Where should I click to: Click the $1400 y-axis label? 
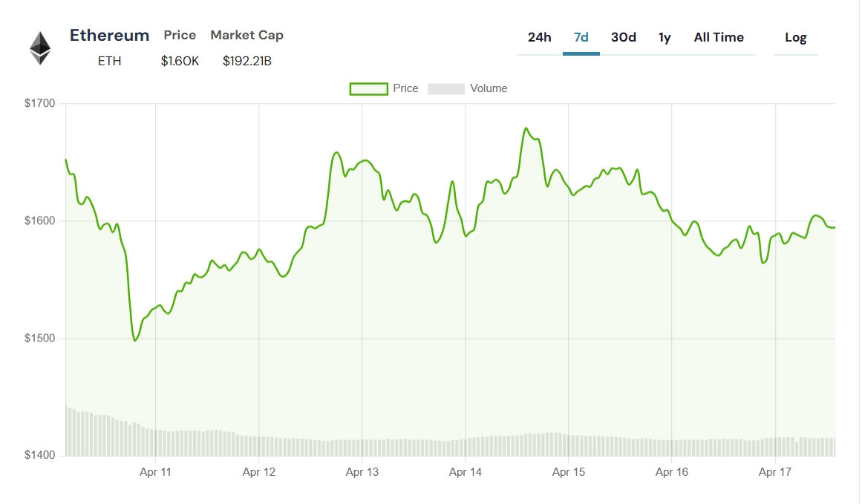pos(39,455)
